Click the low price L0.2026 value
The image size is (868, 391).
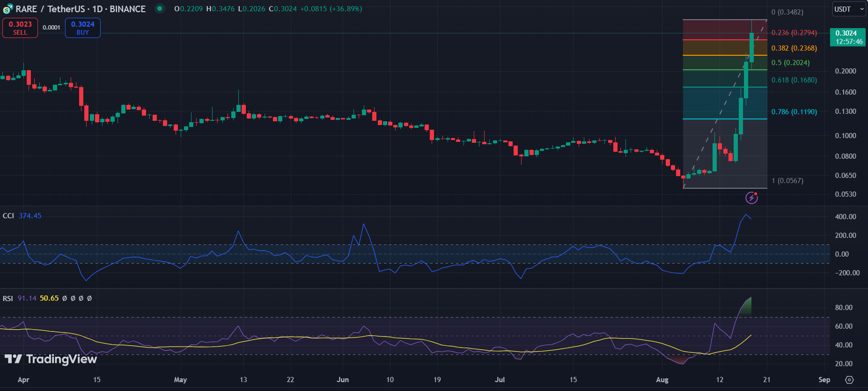(252, 9)
